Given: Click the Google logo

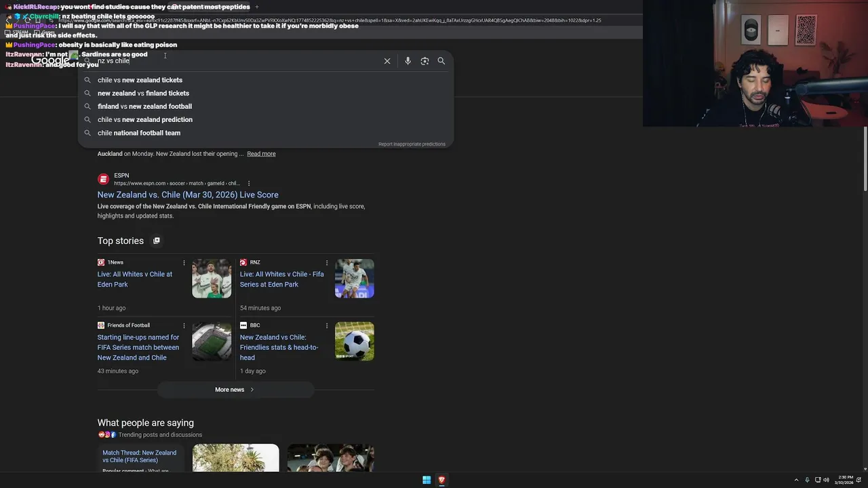Looking at the screenshot, I should (50, 61).
